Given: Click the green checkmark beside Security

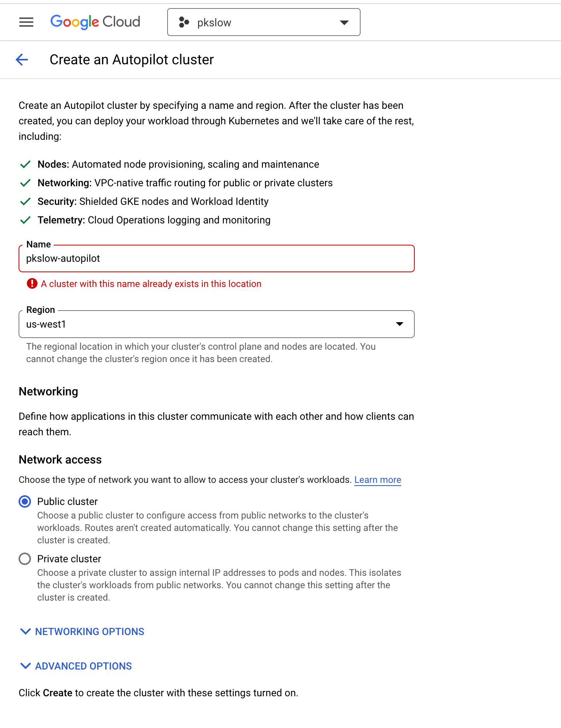Looking at the screenshot, I should 25,202.
